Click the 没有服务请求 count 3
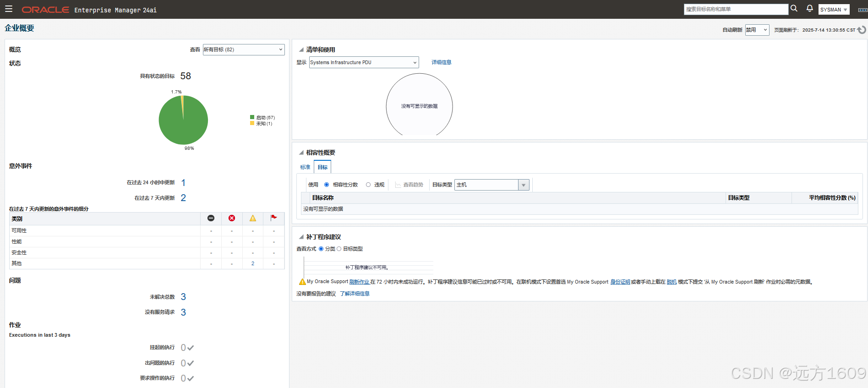This screenshot has width=868, height=388. [183, 312]
